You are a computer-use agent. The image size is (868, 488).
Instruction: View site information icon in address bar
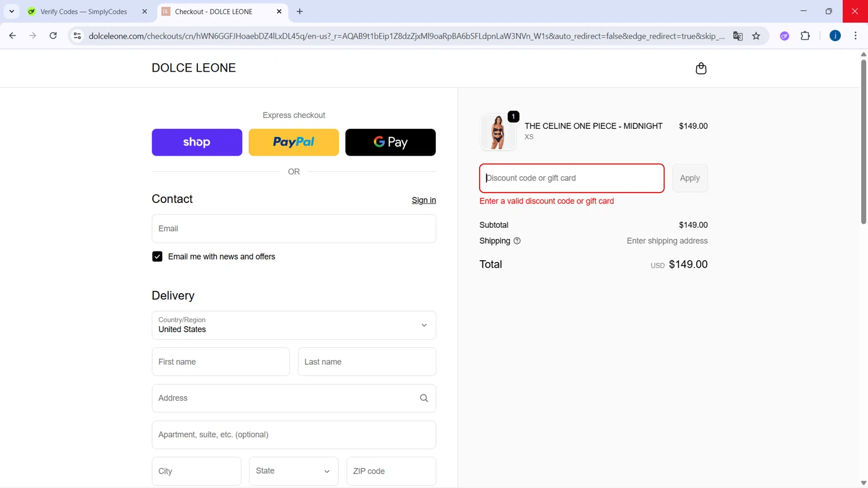[x=77, y=36]
